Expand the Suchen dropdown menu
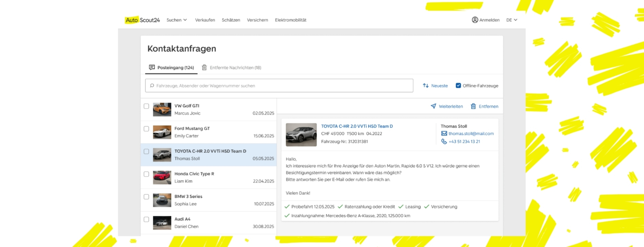The width and height of the screenshot is (644, 247). point(177,20)
